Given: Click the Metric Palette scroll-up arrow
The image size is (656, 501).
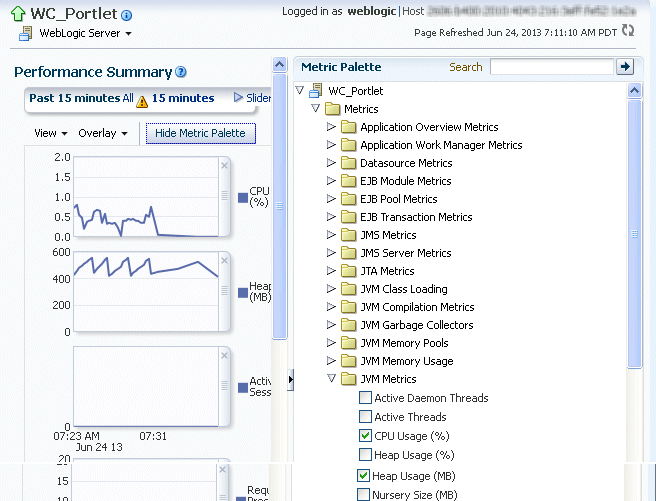Looking at the screenshot, I should [x=634, y=90].
